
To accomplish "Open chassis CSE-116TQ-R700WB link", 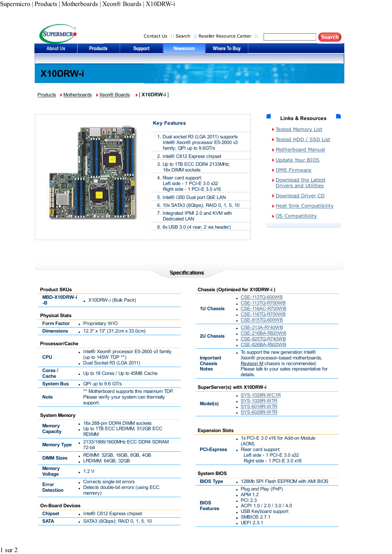I will (x=263, y=314).
